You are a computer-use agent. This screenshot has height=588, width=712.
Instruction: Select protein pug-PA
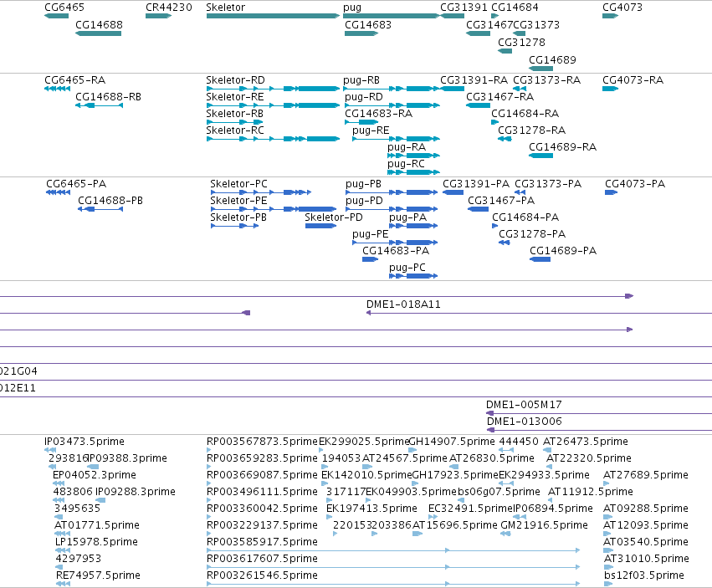point(413,226)
